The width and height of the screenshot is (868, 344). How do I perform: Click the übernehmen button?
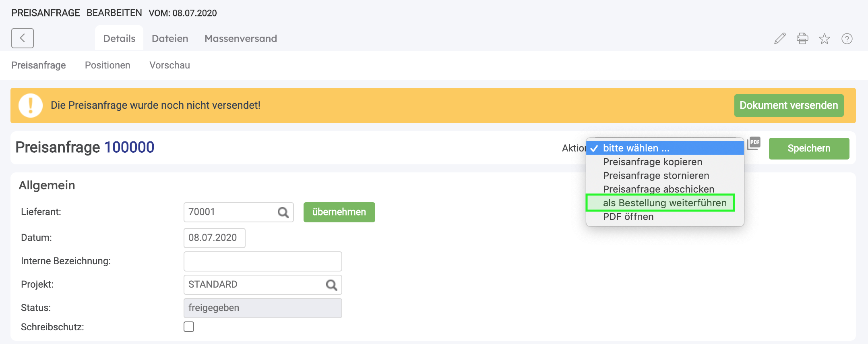(x=339, y=212)
